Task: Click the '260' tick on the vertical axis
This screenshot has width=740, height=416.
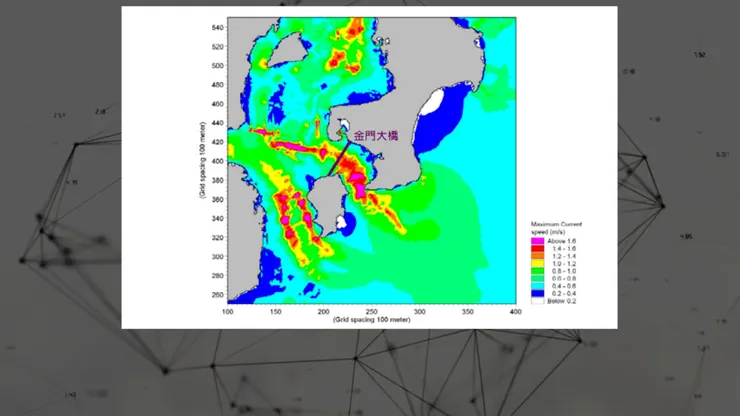Action: (x=218, y=295)
